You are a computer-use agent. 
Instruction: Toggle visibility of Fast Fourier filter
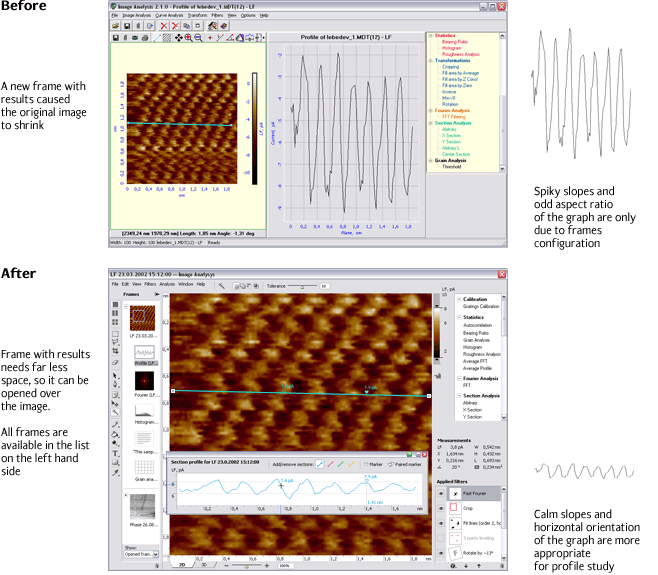click(x=442, y=493)
